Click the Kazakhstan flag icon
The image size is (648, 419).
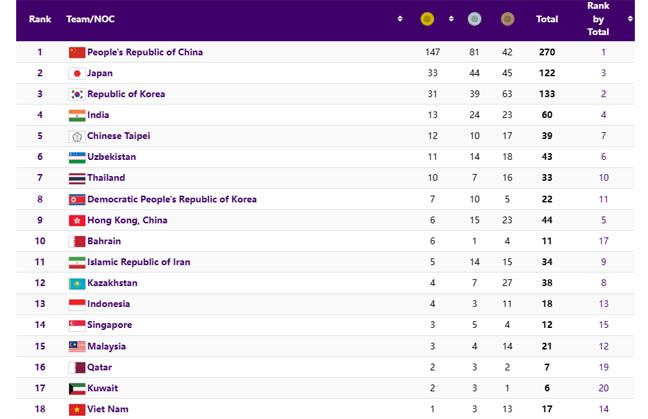(x=76, y=283)
